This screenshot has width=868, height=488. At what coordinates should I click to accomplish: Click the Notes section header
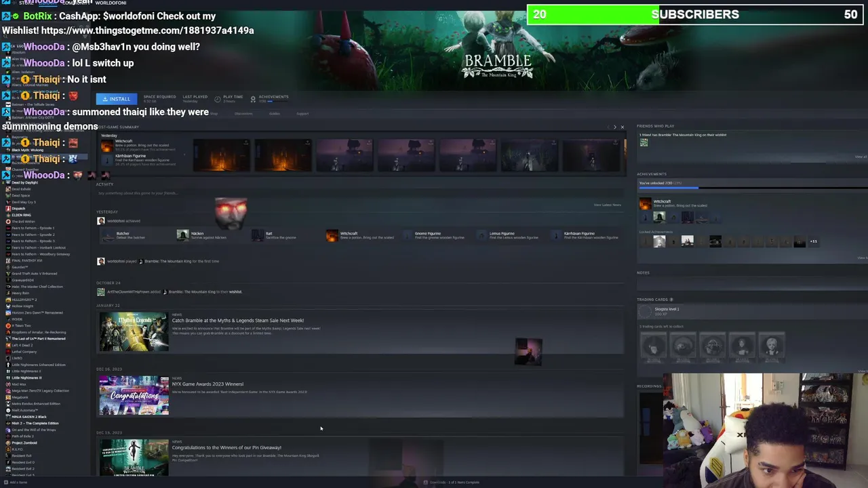pyautogui.click(x=644, y=272)
